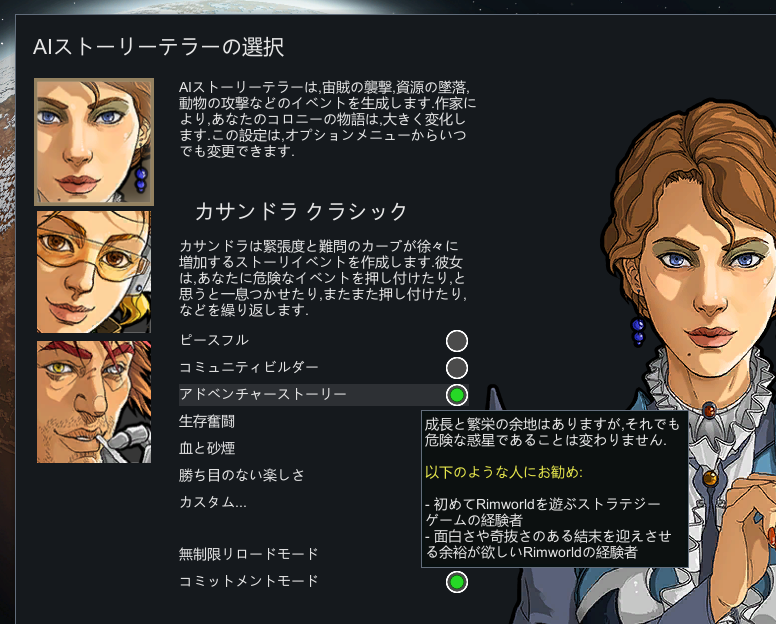
Task: Pick the 勝ち目のない楽しさ difficulty
Action: tap(242, 476)
